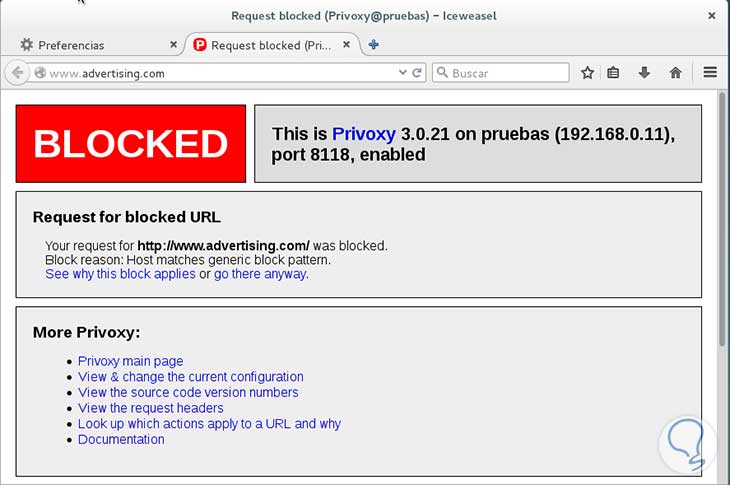Expand the URL history dropdown arrow
Image resolution: width=730 pixels, height=485 pixels.
click(x=403, y=73)
